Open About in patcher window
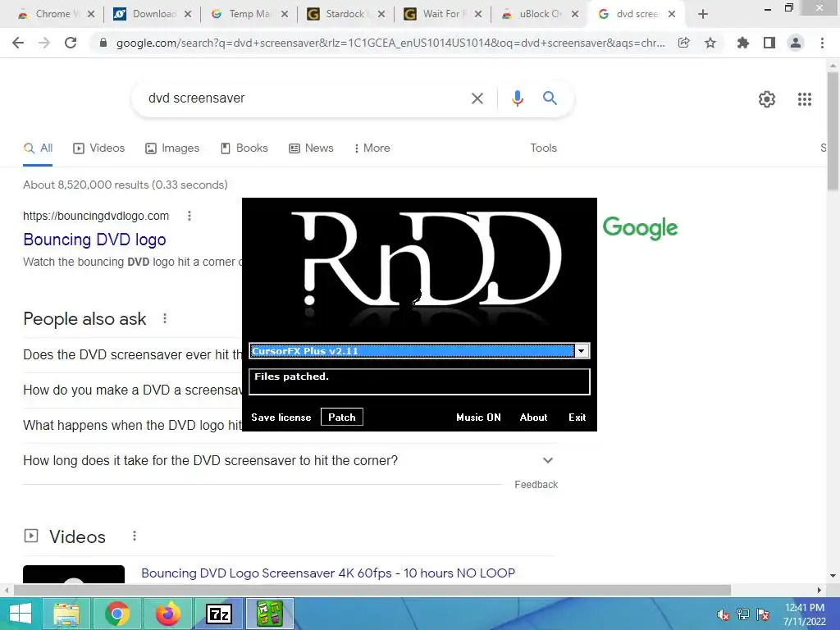This screenshot has width=840, height=630. [533, 418]
